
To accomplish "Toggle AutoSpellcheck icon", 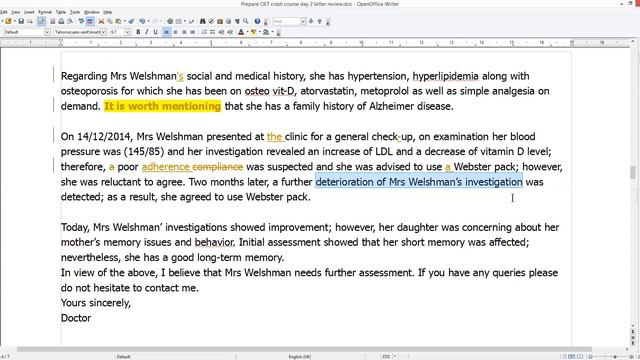I will tap(90, 21).
